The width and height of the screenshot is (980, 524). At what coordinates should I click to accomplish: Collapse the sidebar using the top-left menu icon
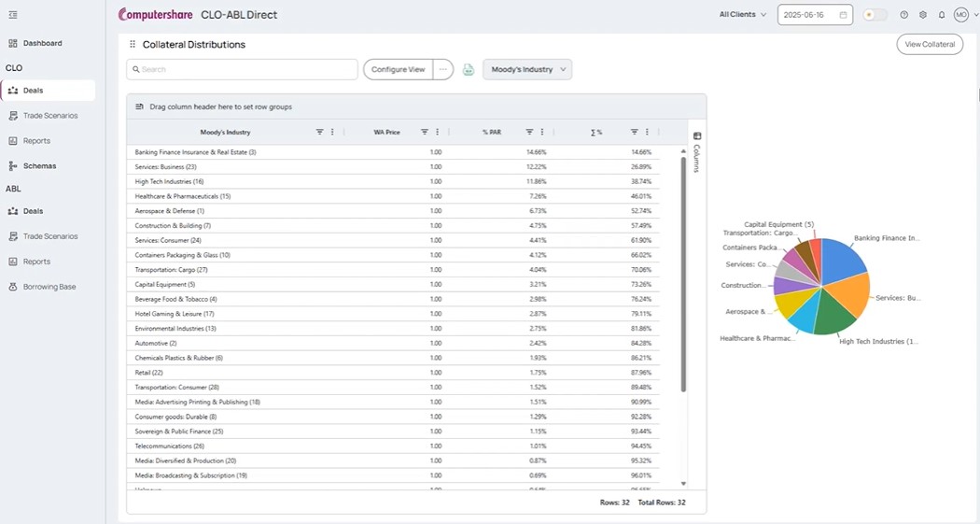click(x=13, y=15)
